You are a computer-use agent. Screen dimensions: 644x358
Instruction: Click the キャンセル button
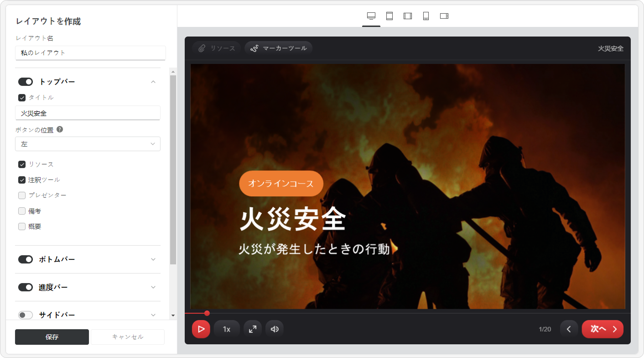pyautogui.click(x=128, y=337)
